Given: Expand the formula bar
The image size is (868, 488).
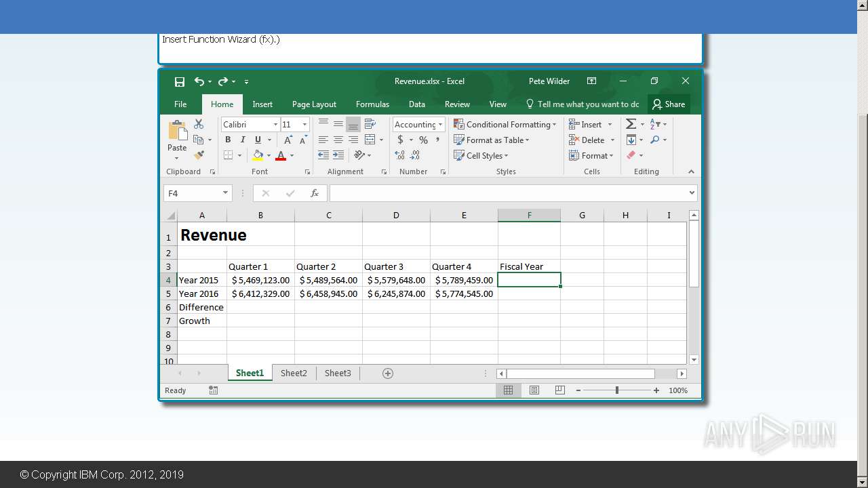Looking at the screenshot, I should (692, 193).
